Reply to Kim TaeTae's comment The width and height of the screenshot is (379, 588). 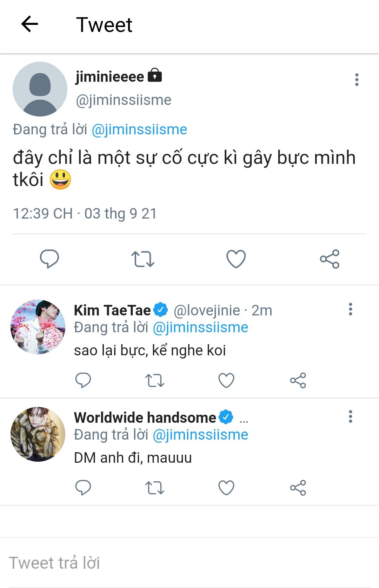click(83, 380)
